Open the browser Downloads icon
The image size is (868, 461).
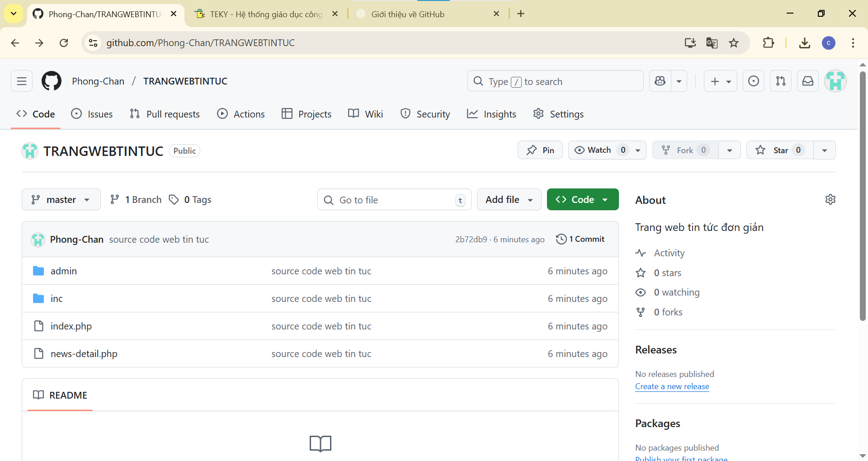pyautogui.click(x=804, y=43)
